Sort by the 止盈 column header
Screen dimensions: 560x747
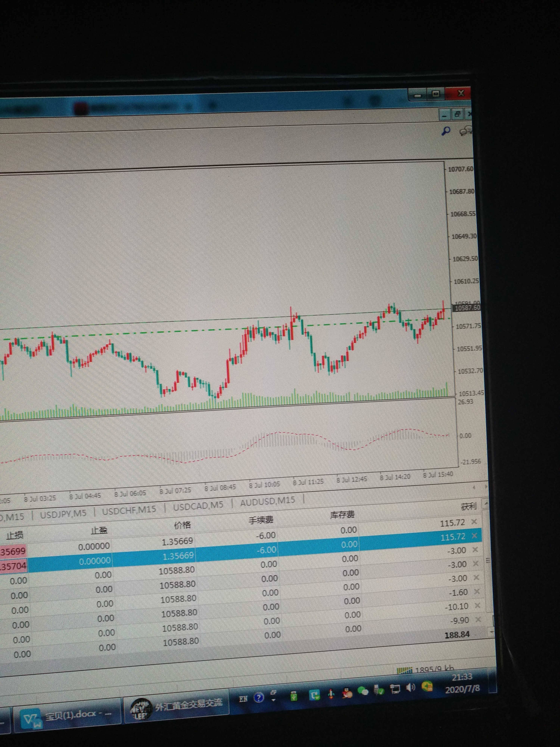coord(99,530)
